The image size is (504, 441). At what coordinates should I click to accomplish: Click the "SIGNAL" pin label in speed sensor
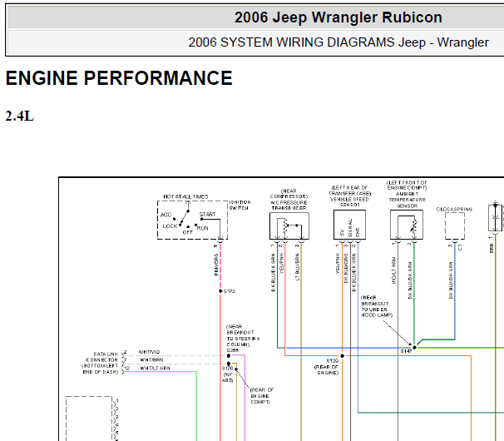350,227
